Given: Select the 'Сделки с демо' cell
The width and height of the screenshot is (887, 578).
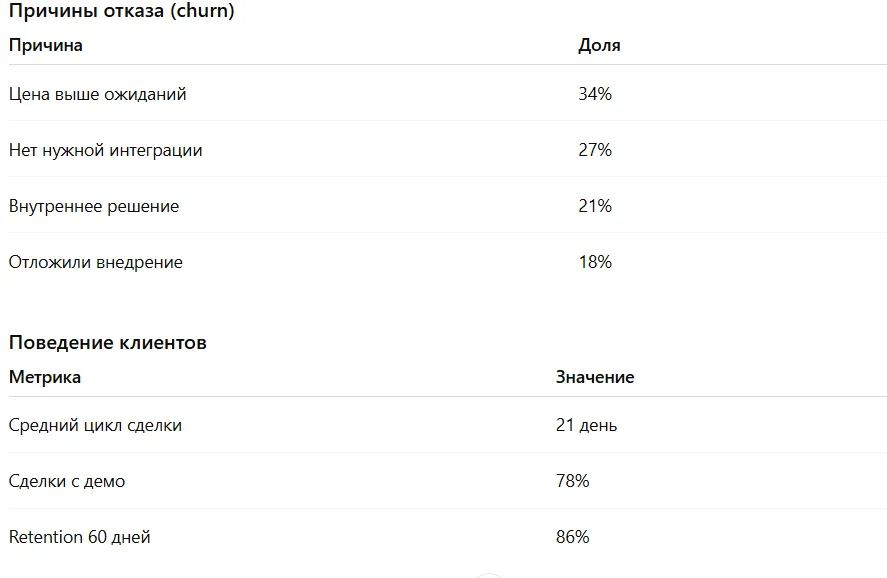Looking at the screenshot, I should pos(67,481).
